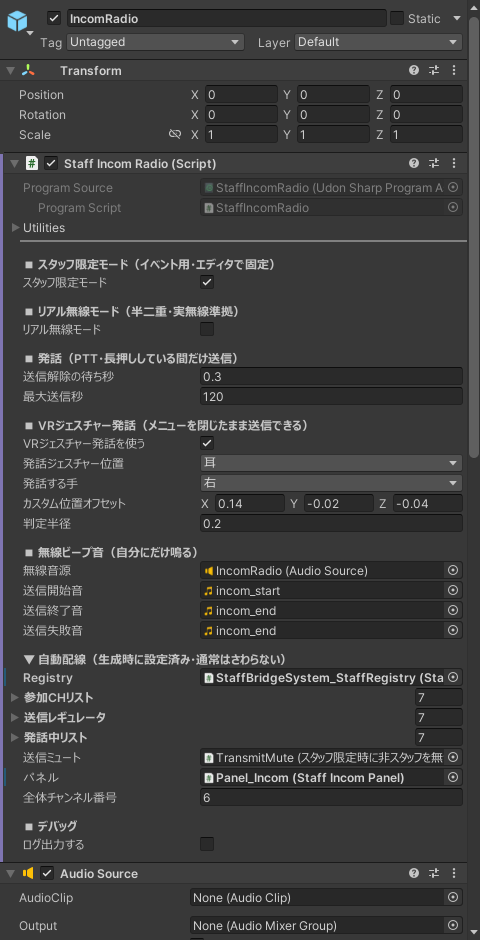The height and width of the screenshot is (940, 480).
Task: Open object picker for 送信ミュート
Action: click(453, 757)
